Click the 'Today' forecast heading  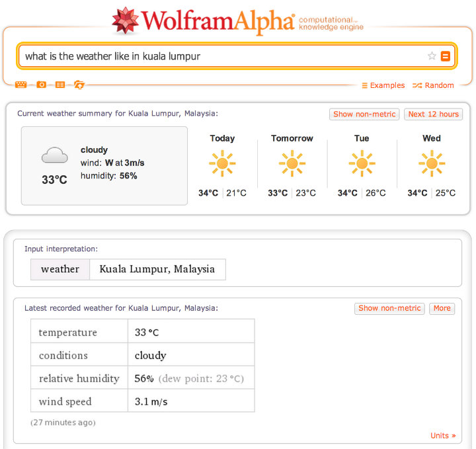pos(222,138)
